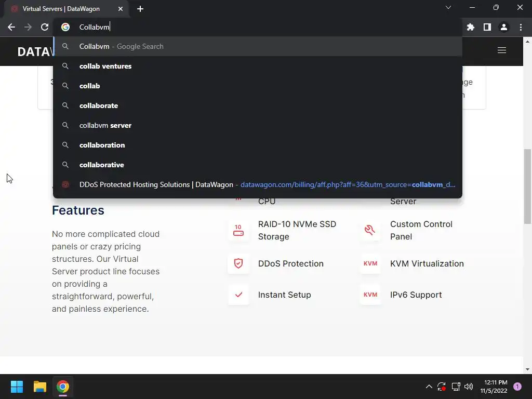
Task: Select the 'collaborate' suggestion
Action: [x=258, y=105]
